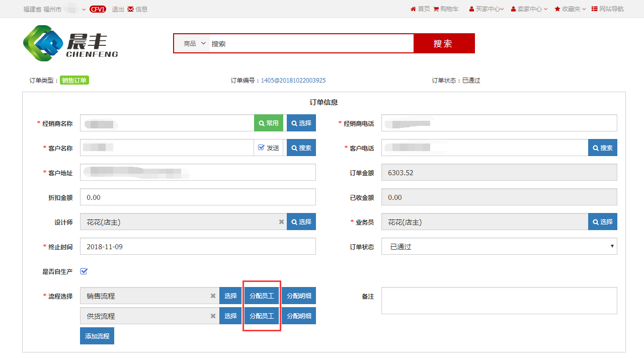
Task: Click the red 搜索 button
Action: tap(443, 44)
